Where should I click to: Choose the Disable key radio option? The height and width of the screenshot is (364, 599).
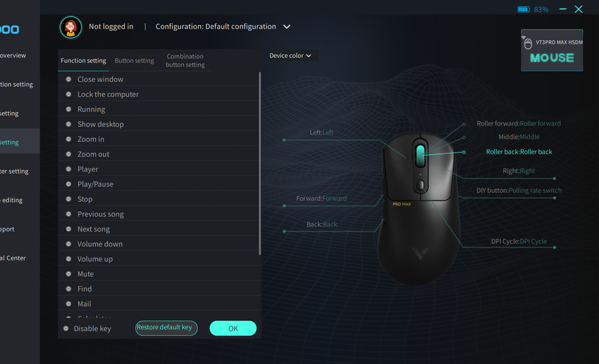point(66,328)
